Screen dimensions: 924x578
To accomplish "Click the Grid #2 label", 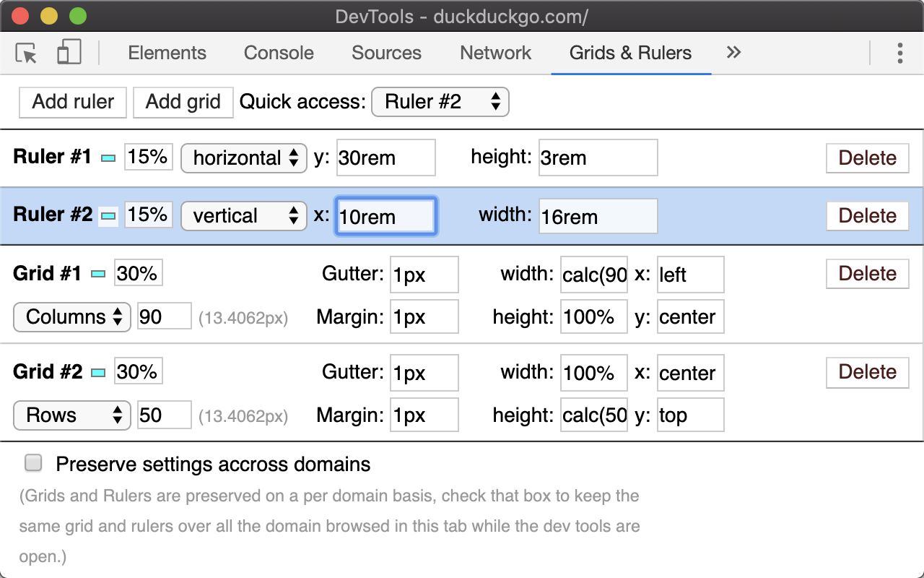I will coord(48,371).
